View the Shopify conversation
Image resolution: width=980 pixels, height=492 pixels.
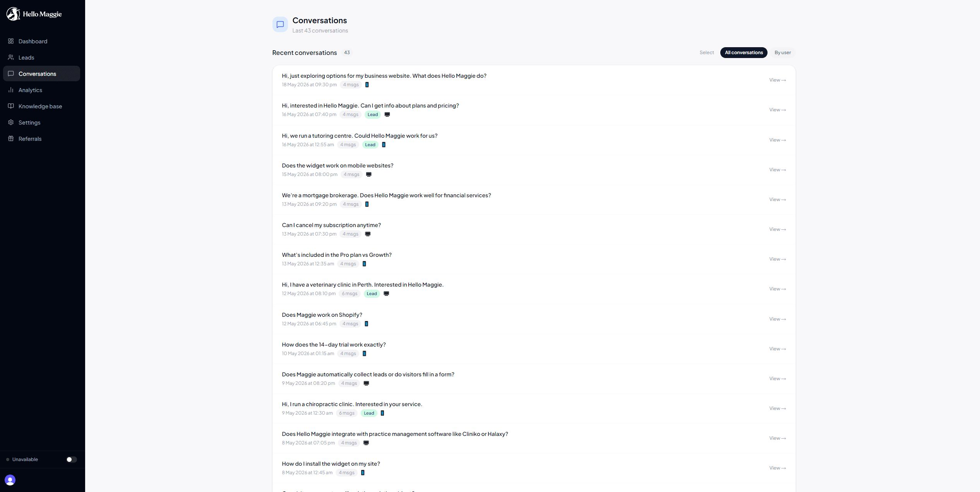point(777,319)
